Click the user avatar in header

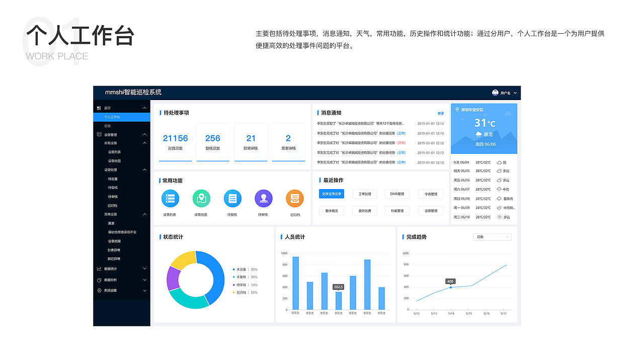495,93
